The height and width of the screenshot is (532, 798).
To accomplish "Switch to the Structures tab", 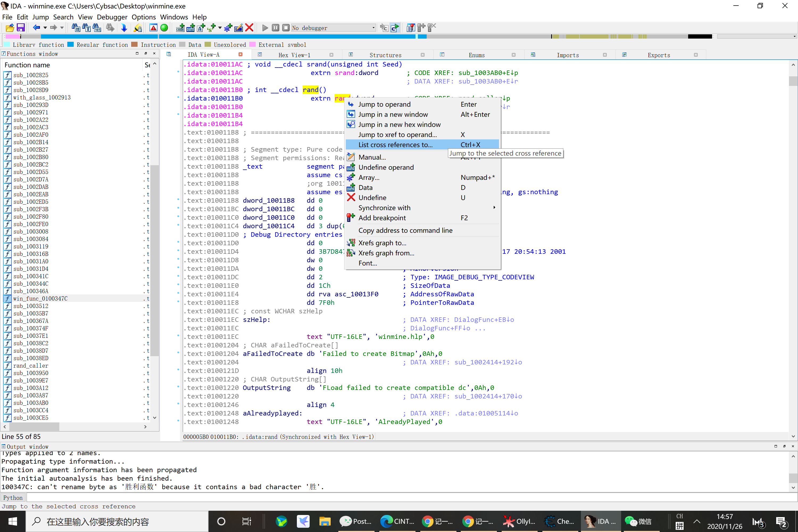I will (x=385, y=55).
